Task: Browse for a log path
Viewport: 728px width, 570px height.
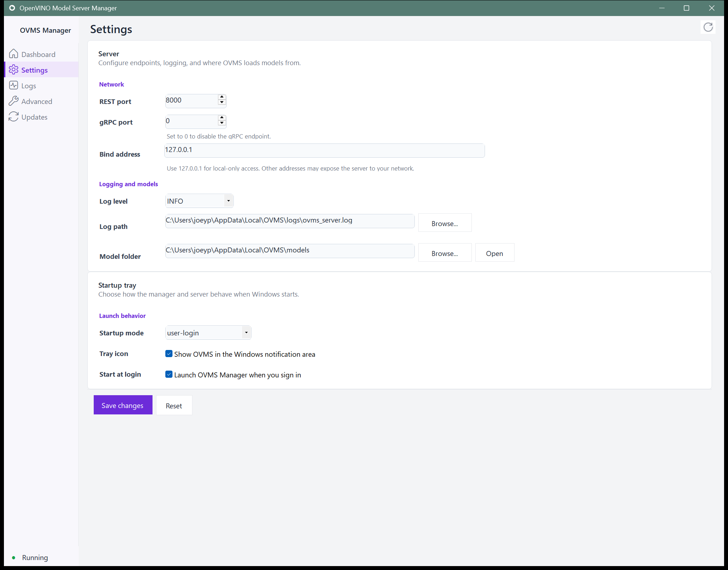Action: coord(445,223)
